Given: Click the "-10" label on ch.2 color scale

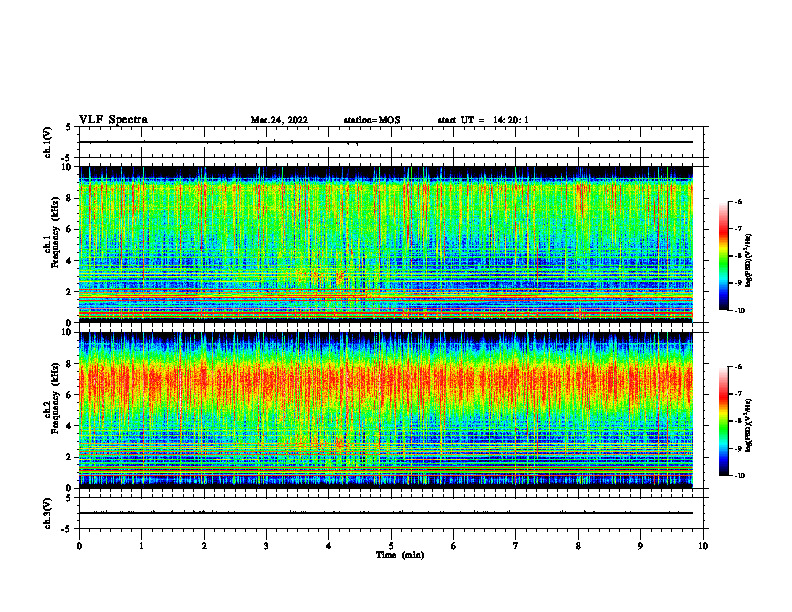Looking at the screenshot, I should click(739, 476).
